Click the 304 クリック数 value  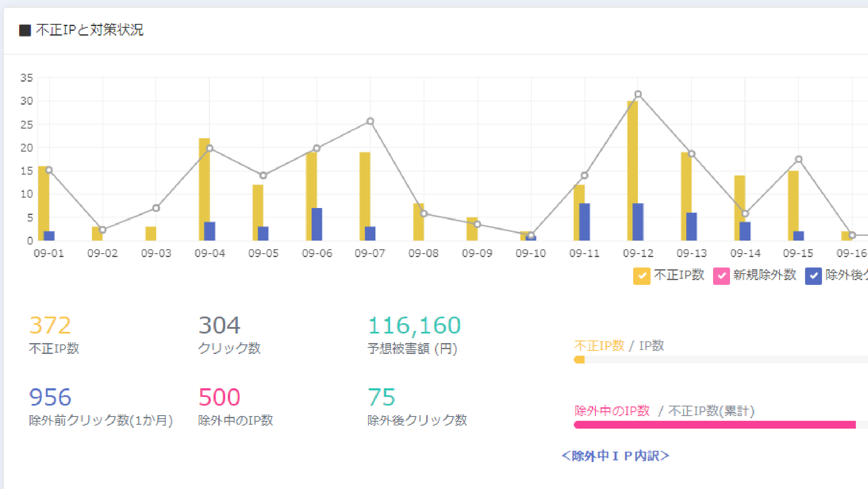[219, 325]
